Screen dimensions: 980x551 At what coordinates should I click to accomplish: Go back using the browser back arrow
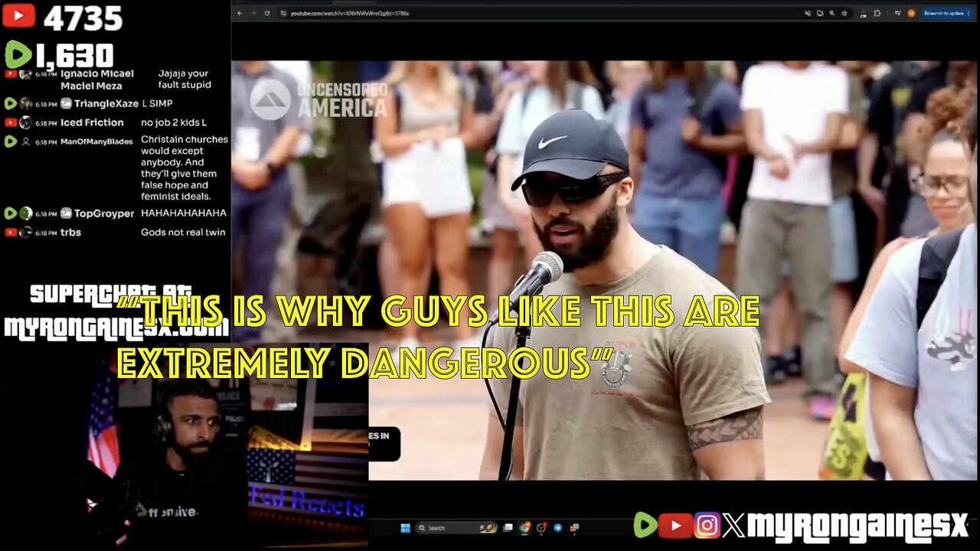[x=240, y=13]
